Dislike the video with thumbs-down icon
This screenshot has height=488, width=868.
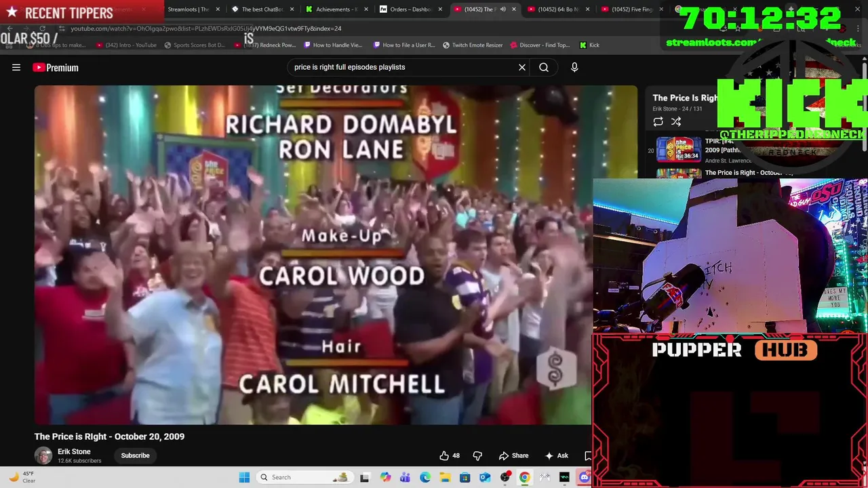[477, 455]
